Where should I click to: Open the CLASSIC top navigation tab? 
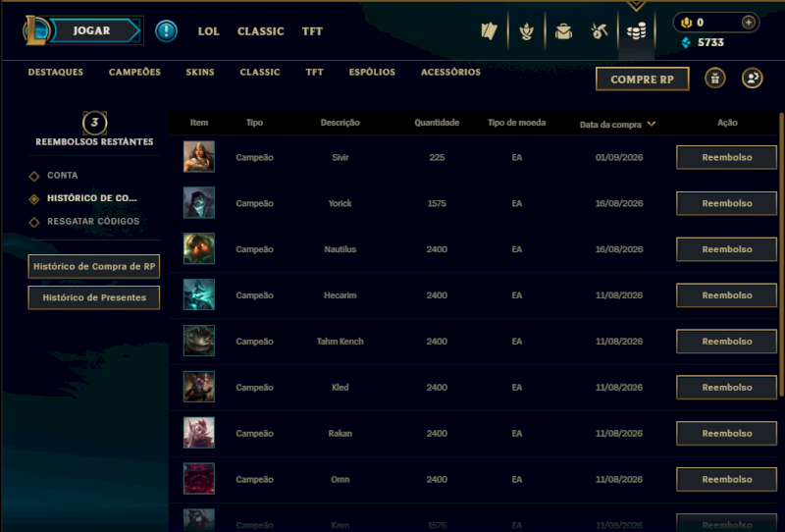pyautogui.click(x=260, y=31)
